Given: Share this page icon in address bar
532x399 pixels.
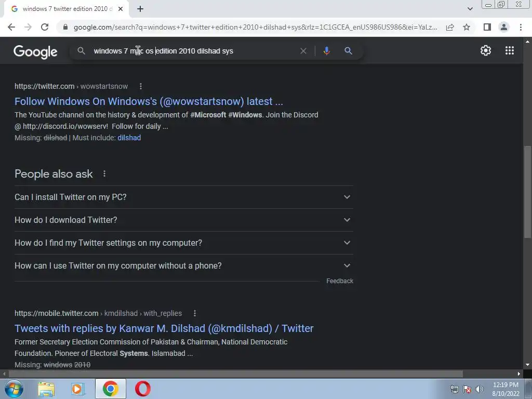Looking at the screenshot, I should 450,27.
